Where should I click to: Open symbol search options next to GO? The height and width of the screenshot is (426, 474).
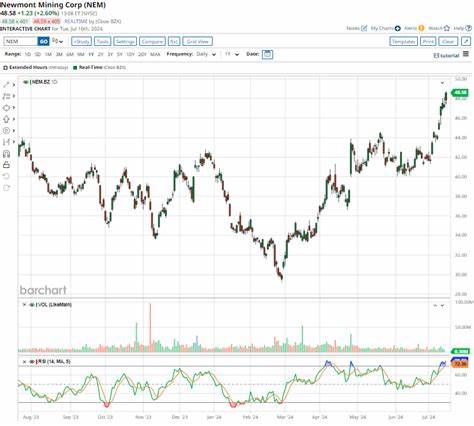click(57, 41)
